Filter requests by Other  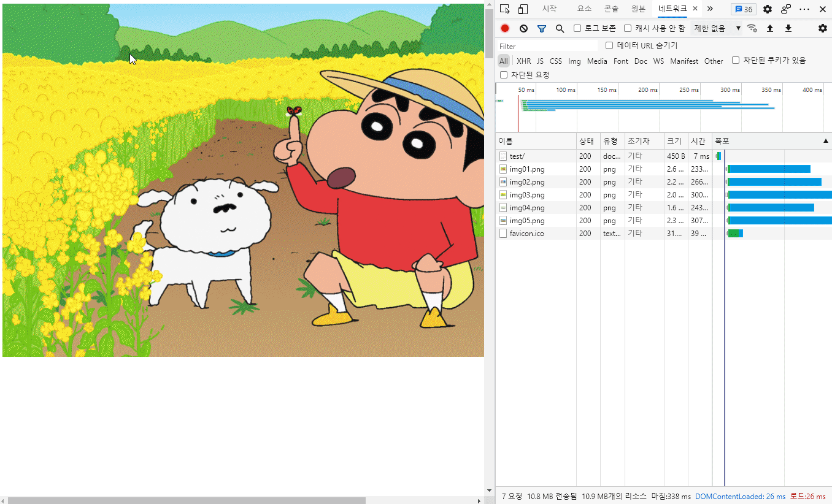714,61
